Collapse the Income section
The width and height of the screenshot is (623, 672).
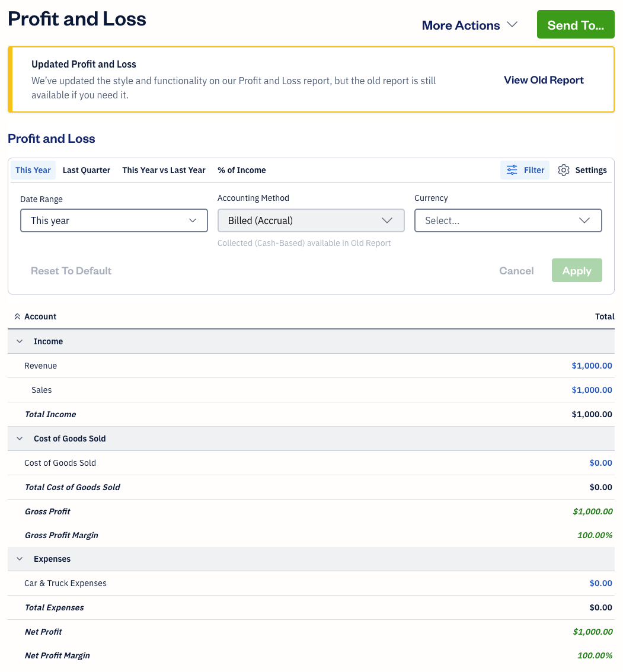click(x=20, y=341)
